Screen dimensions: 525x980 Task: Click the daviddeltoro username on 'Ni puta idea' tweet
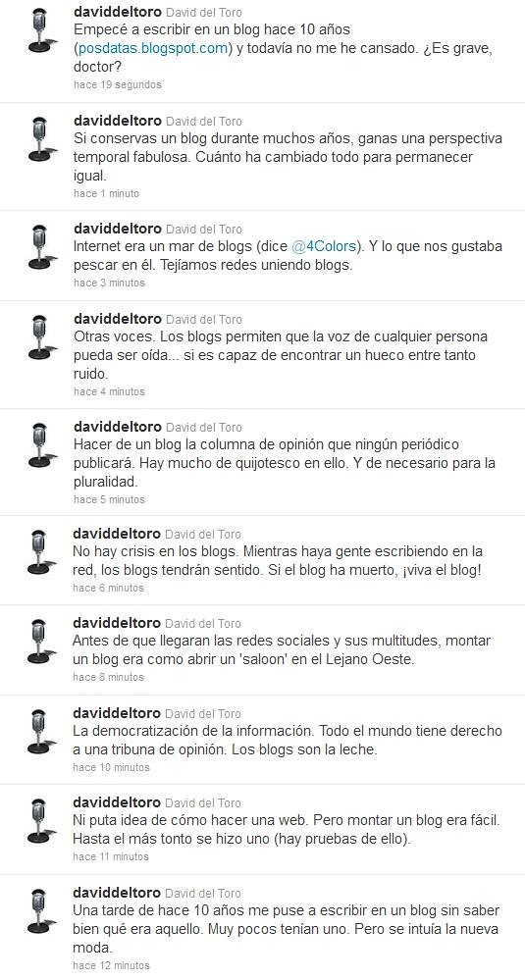click(117, 802)
